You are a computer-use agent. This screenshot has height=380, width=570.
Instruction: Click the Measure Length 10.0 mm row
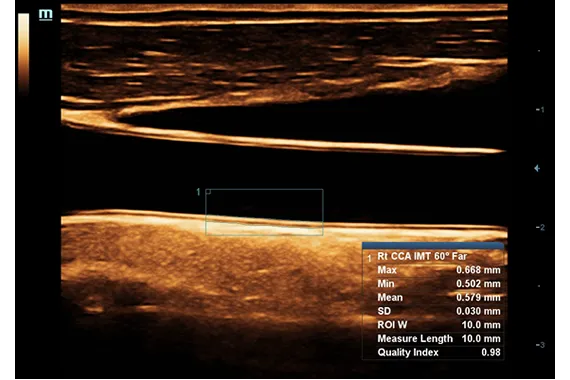pyautogui.click(x=439, y=339)
